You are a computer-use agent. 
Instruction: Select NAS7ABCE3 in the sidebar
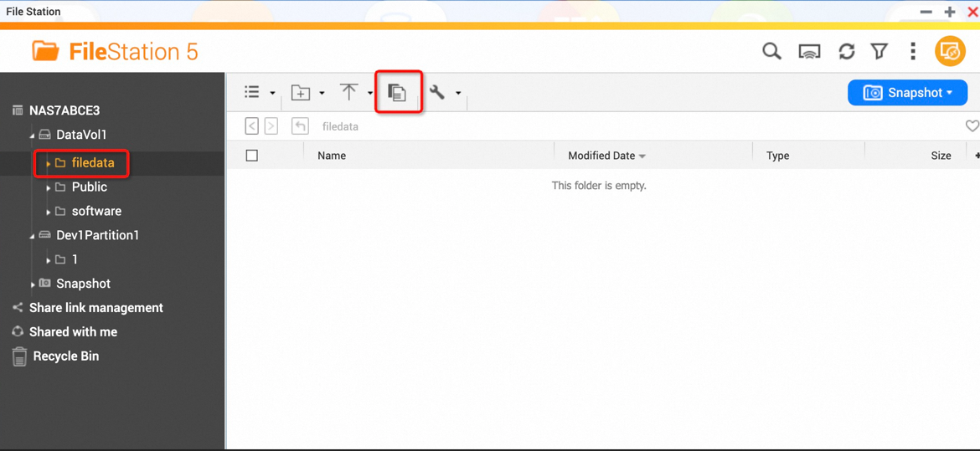click(x=64, y=110)
